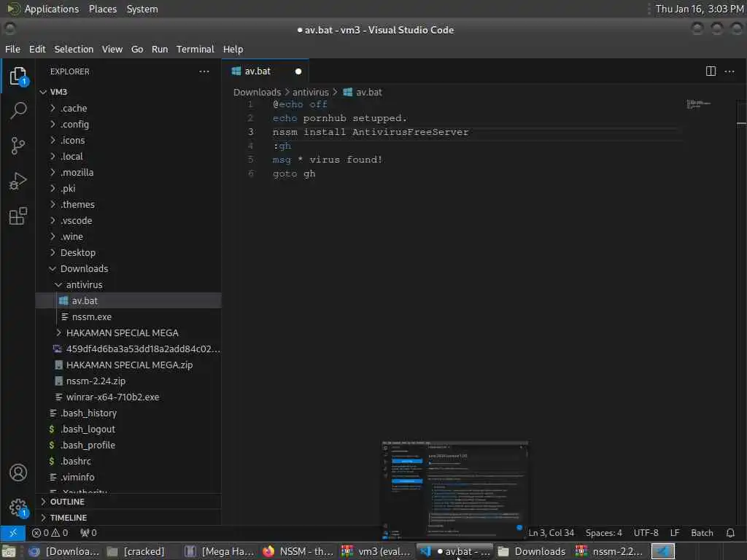Image resolution: width=747 pixels, height=560 pixels.
Task: Open the Help menu
Action: click(233, 49)
